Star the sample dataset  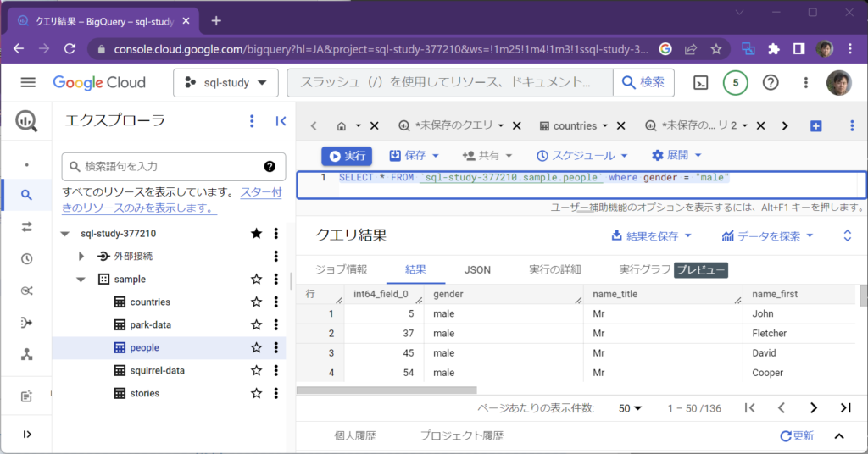click(x=256, y=280)
